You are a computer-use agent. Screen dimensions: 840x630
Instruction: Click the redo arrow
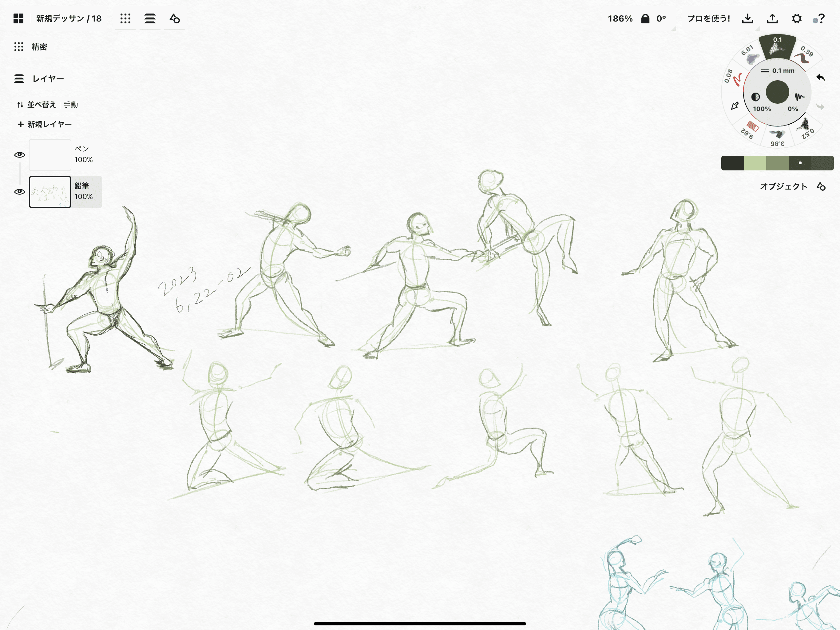pyautogui.click(x=820, y=107)
